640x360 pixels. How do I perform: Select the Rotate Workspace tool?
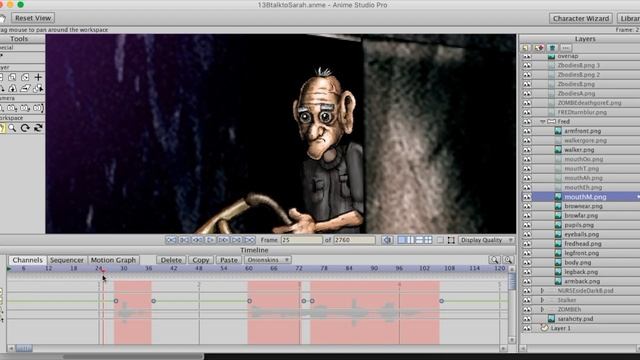25,128
